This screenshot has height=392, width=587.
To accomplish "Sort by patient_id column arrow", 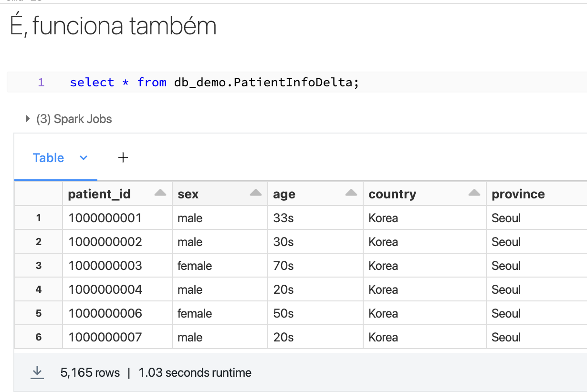I will (x=160, y=193).
